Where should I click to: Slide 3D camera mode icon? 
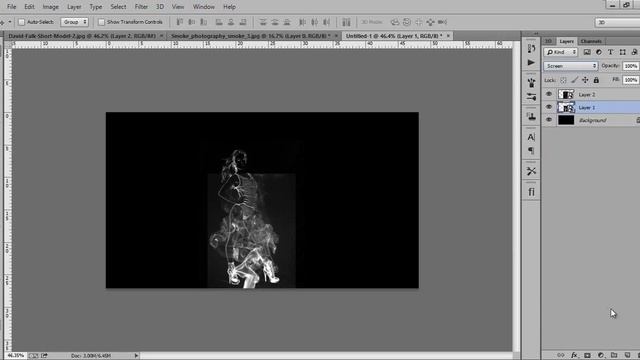(431, 22)
